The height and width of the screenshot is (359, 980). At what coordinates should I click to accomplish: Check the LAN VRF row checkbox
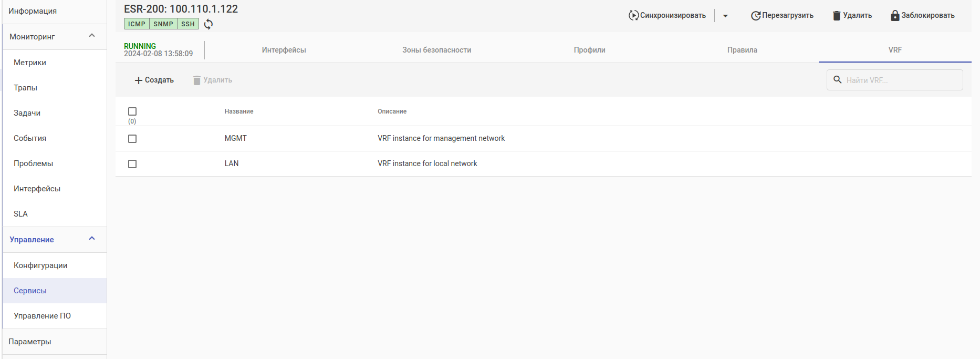click(132, 164)
